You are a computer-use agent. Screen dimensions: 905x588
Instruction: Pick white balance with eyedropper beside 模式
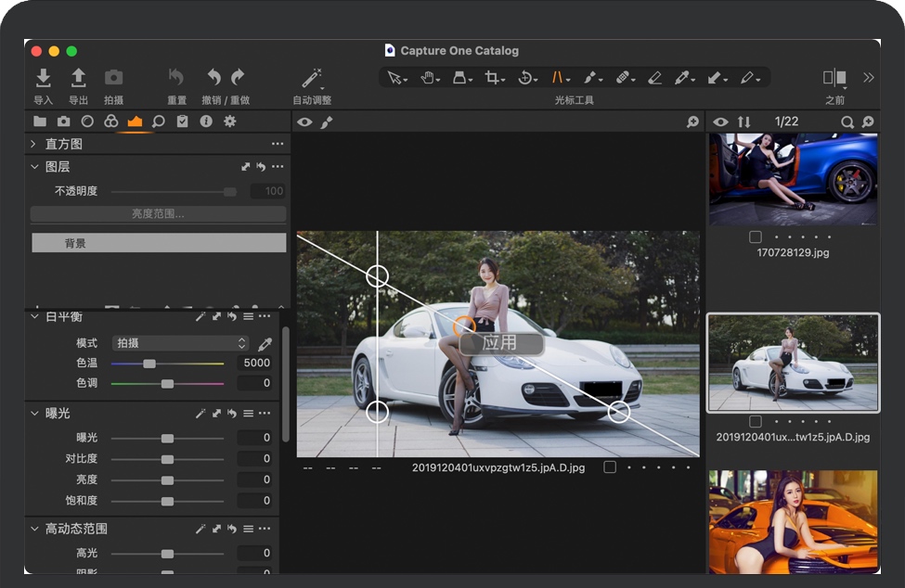(x=265, y=343)
